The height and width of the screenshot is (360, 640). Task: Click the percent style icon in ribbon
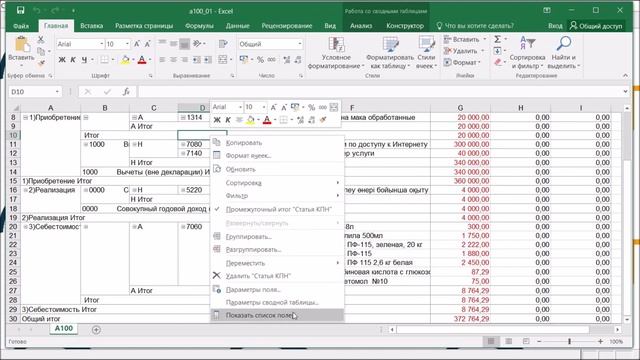260,60
